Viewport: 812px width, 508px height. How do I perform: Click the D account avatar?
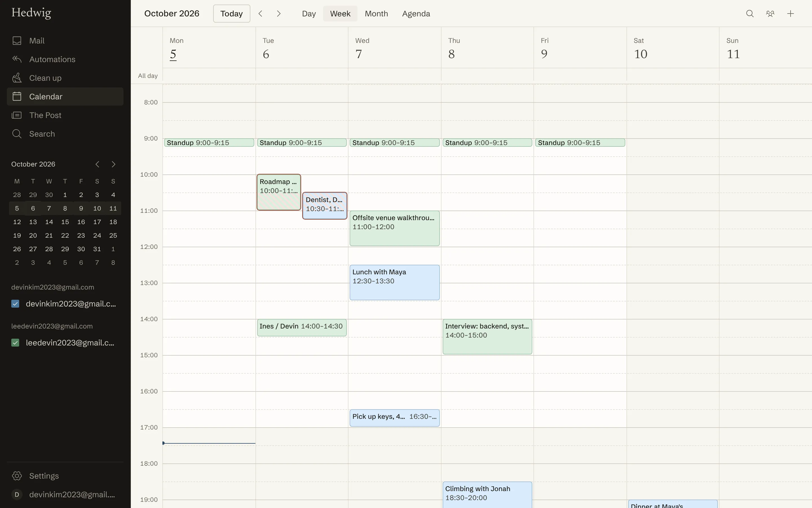pos(17,494)
